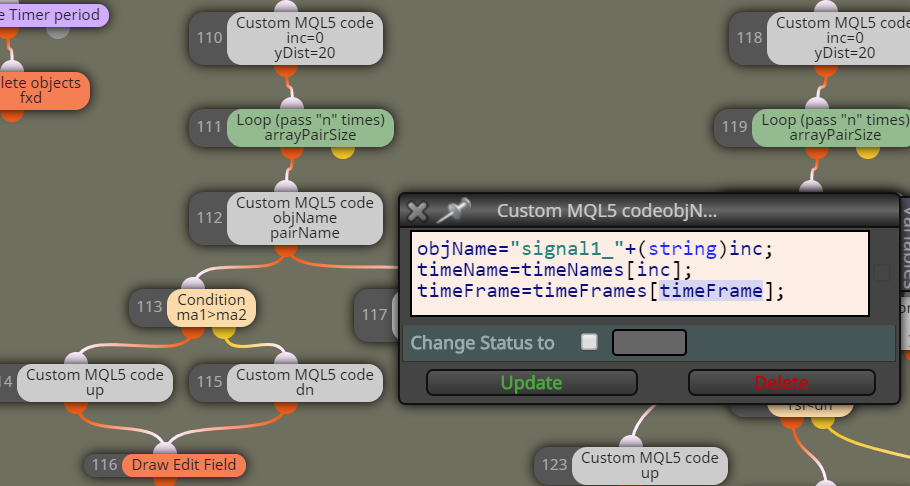Image resolution: width=910 pixels, height=486 pixels.
Task: Select block 119 Loop arrayPairSize
Action: (x=833, y=128)
